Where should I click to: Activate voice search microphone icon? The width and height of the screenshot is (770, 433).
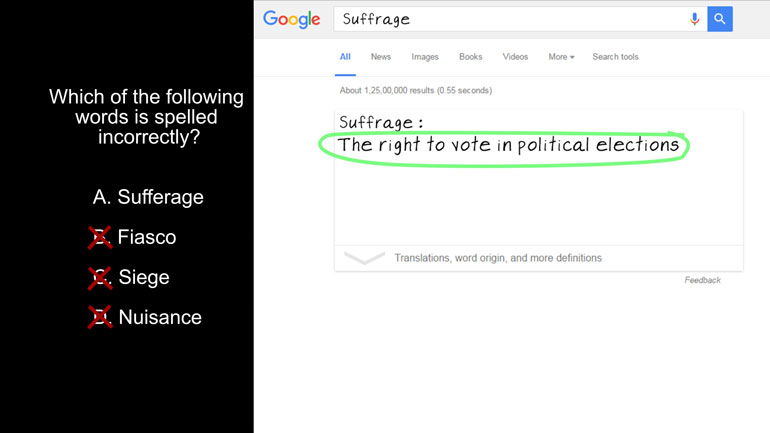[x=694, y=19]
